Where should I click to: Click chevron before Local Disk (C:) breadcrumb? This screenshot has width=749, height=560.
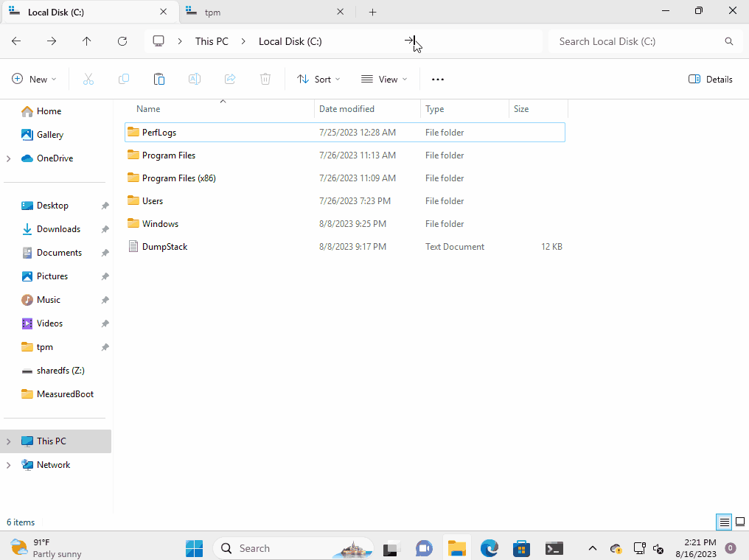[x=243, y=41]
